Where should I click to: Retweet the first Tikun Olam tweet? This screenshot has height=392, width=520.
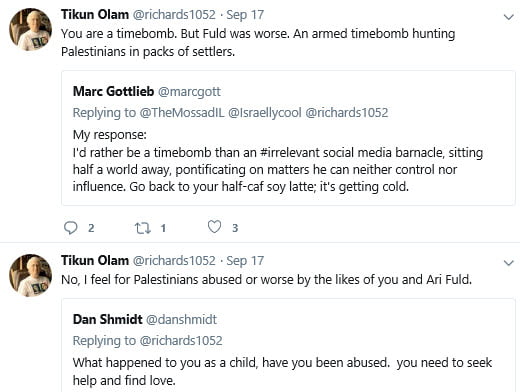143,228
